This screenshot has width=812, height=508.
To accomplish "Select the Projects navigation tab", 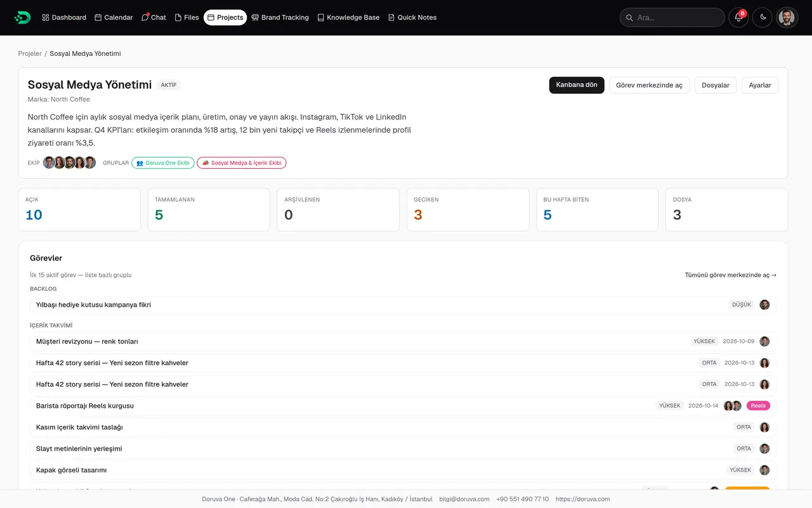I will 225,17.
